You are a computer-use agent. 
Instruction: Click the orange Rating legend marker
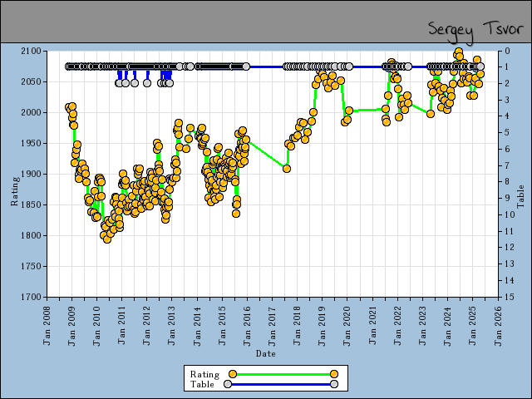coord(233,374)
